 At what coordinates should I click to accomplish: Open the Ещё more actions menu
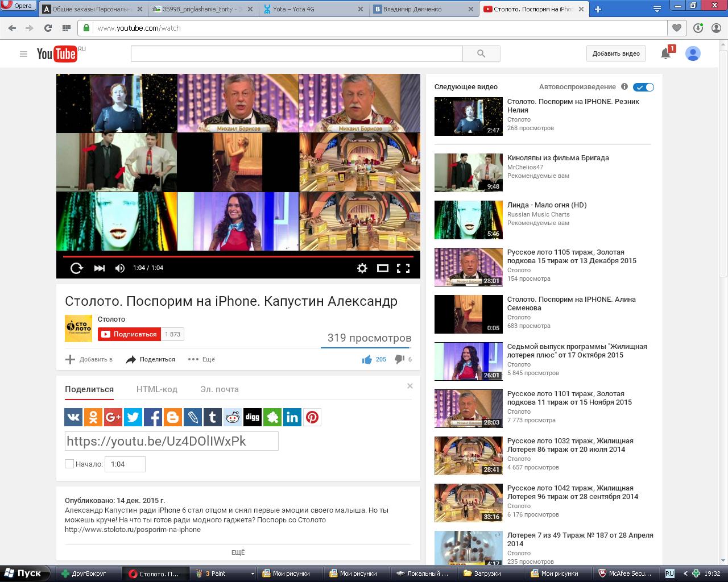(x=201, y=359)
